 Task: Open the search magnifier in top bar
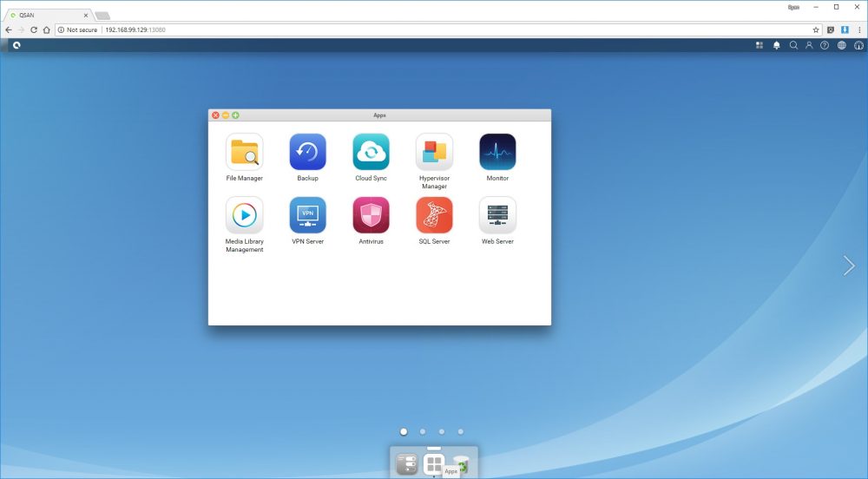[793, 45]
